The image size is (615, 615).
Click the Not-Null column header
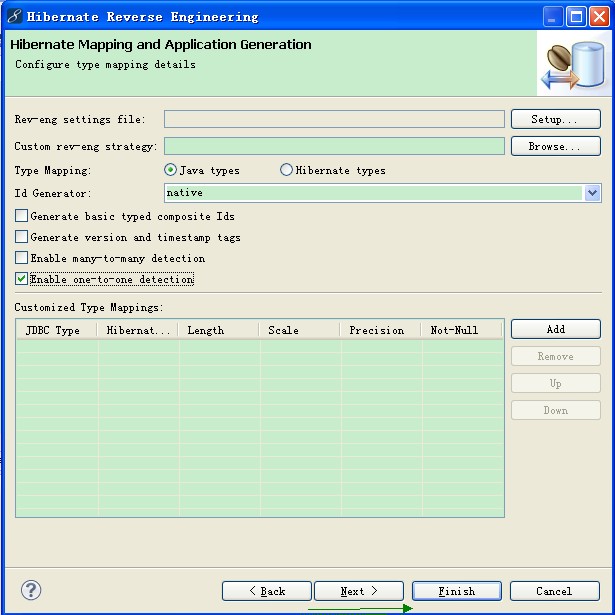tap(462, 330)
